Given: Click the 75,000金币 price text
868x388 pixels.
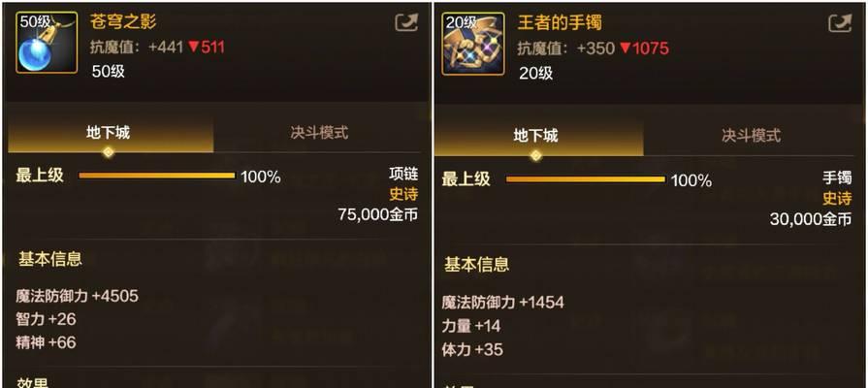Looking at the screenshot, I should pyautogui.click(x=378, y=214).
